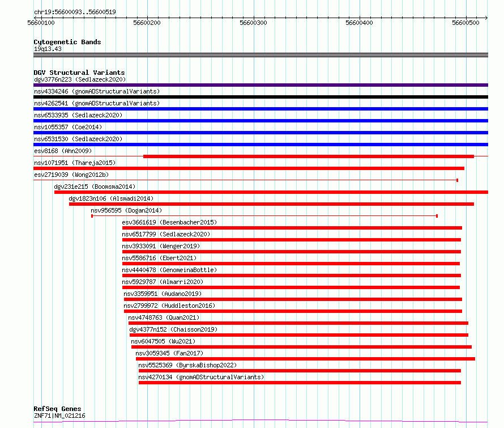Select nsv1055357 (Coe2014) label
This screenshot has width=504, height=428.
tap(68, 127)
